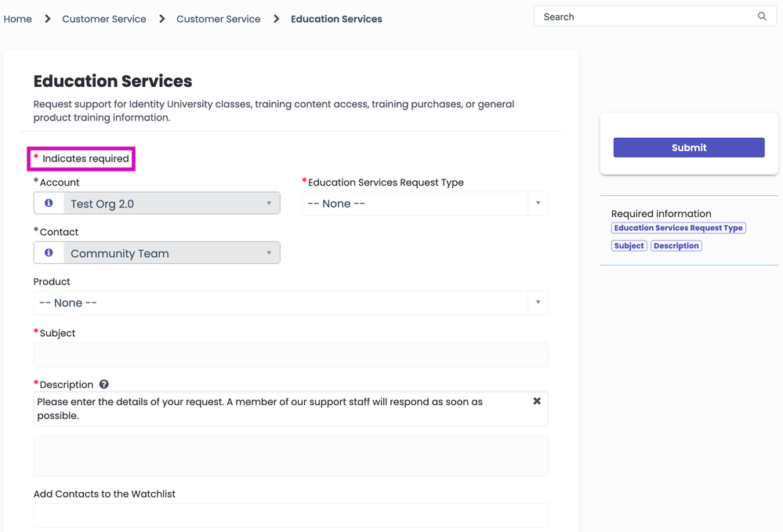
Task: Click the search magnifier icon
Action: pyautogui.click(x=762, y=16)
